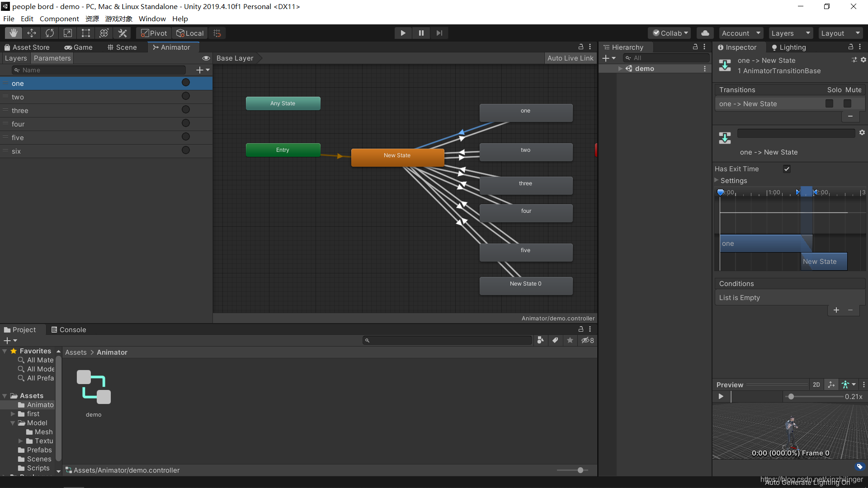
Task: Lock the Animator window
Action: point(581,47)
